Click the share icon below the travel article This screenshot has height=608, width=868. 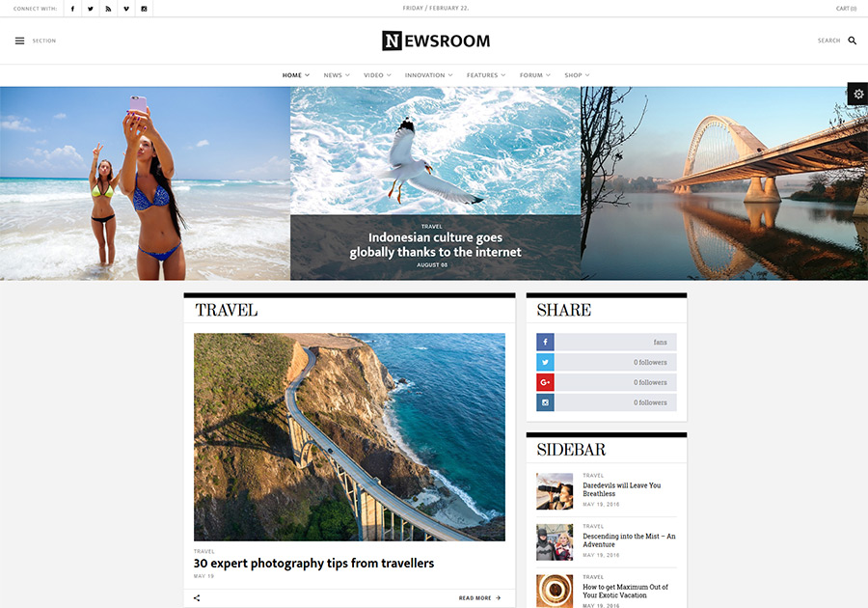(197, 597)
